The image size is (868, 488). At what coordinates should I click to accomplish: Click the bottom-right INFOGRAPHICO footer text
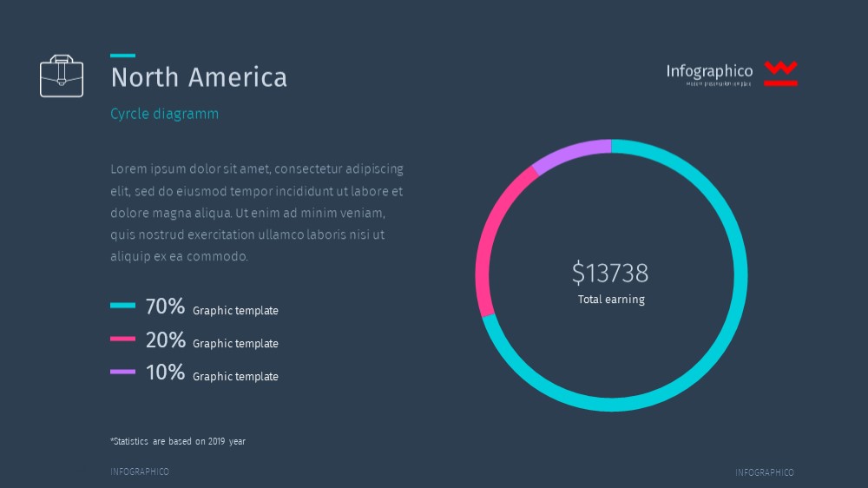pyautogui.click(x=765, y=472)
